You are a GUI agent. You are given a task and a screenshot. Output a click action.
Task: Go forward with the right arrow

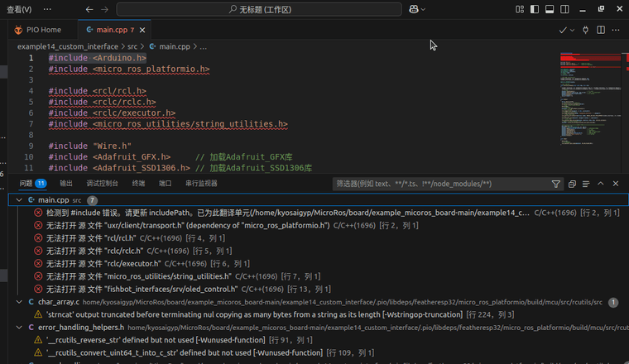pyautogui.click(x=105, y=9)
